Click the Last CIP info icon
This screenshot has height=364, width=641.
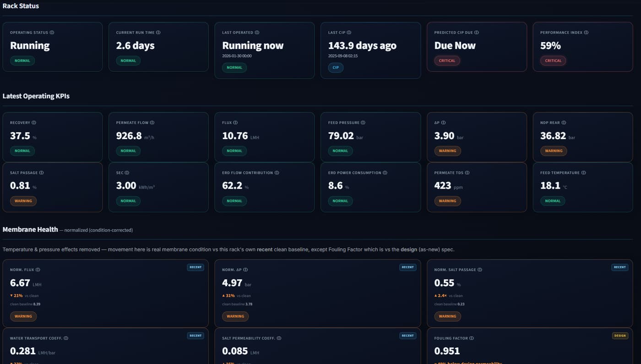(349, 33)
